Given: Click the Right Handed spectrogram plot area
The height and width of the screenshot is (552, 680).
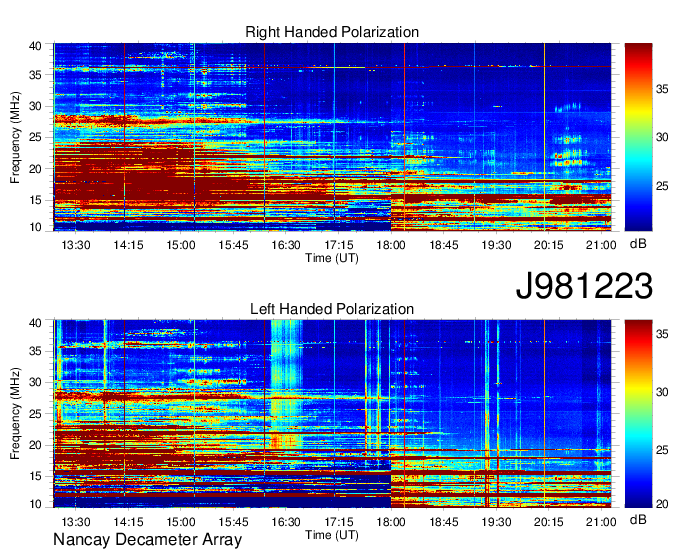Looking at the screenshot, I should point(332,137).
